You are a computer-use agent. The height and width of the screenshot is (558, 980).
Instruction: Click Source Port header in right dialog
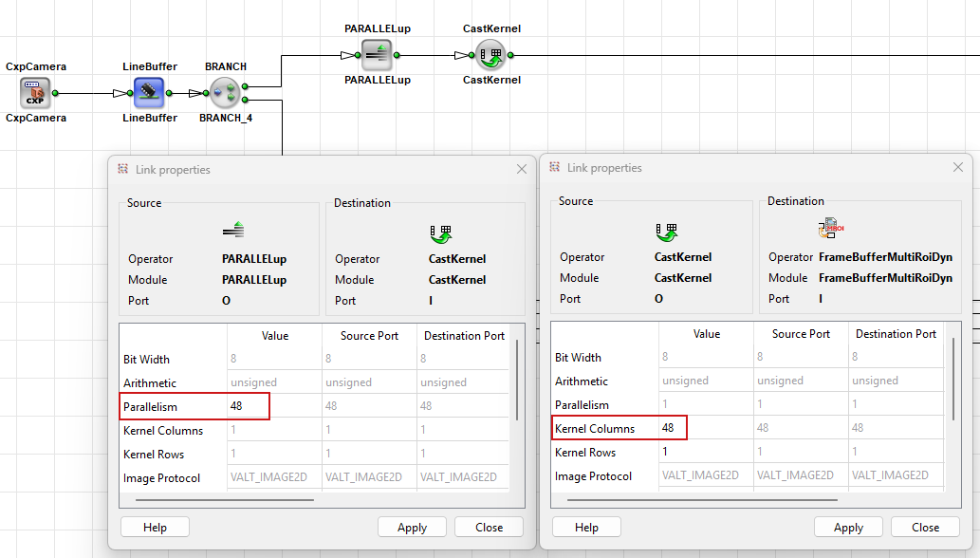[801, 334]
